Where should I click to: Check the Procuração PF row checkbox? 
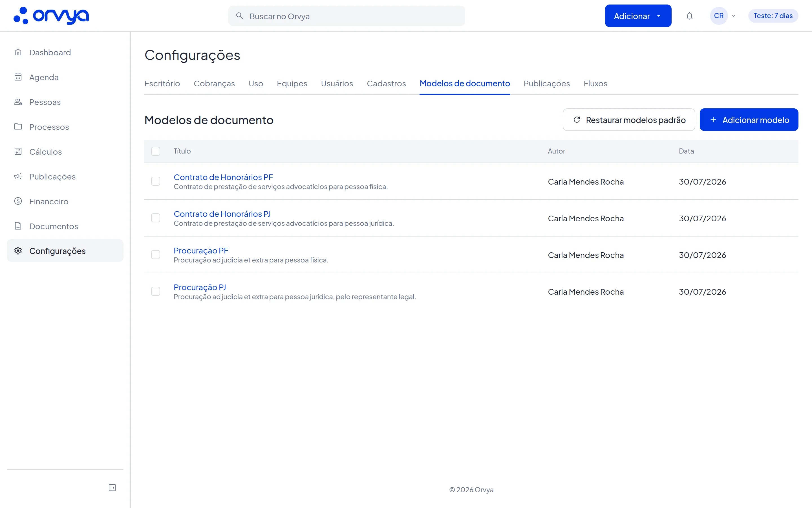(x=156, y=255)
